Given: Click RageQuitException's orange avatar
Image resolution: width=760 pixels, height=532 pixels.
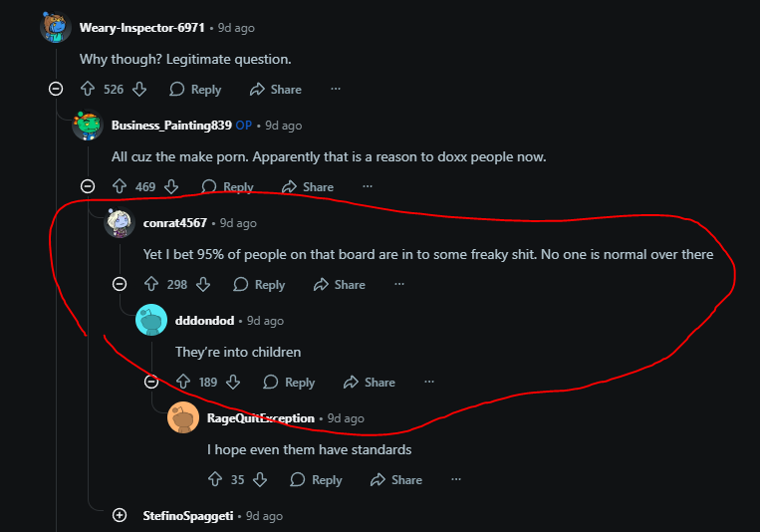Looking at the screenshot, I should tap(183, 417).
